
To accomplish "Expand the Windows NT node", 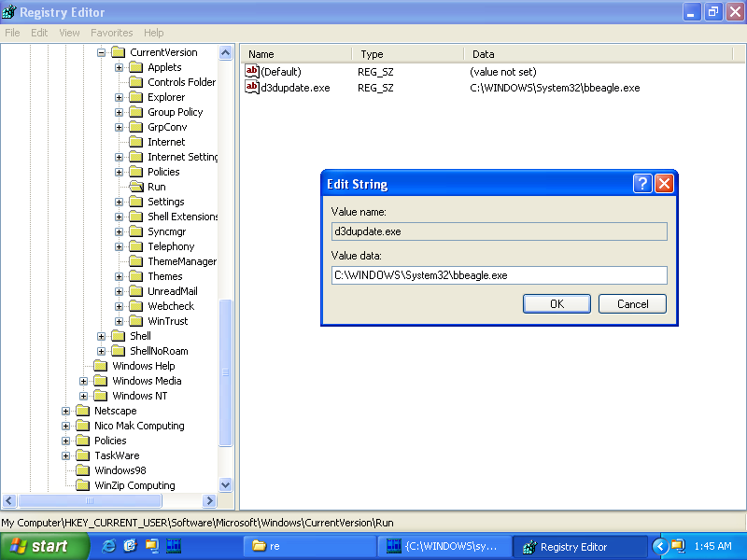I will (83, 396).
